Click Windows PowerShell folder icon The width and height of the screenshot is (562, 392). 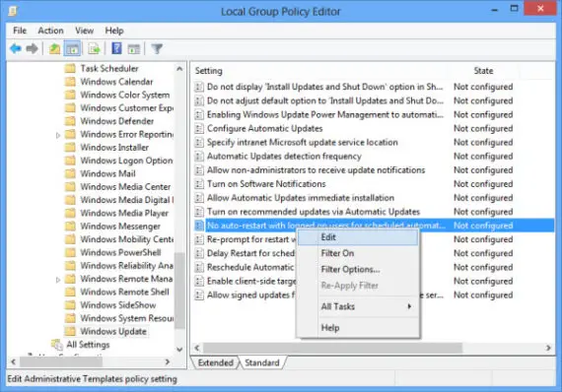[x=70, y=252]
